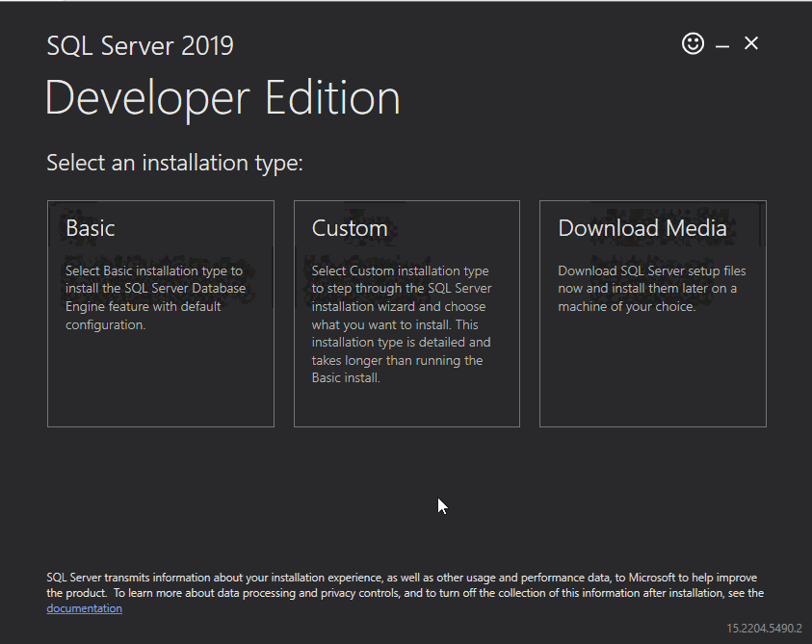Viewport: 812px width, 644px height.
Task: Pick the Download Media option
Action: click(x=652, y=314)
